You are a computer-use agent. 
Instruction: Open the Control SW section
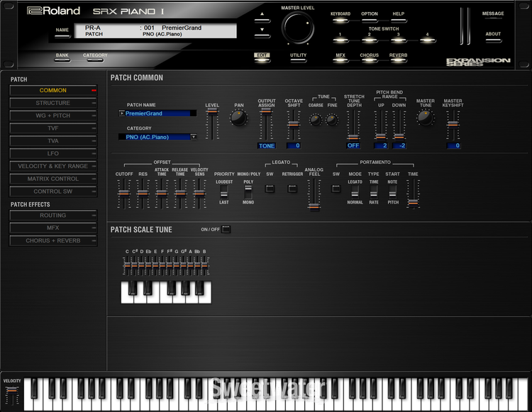[53, 191]
